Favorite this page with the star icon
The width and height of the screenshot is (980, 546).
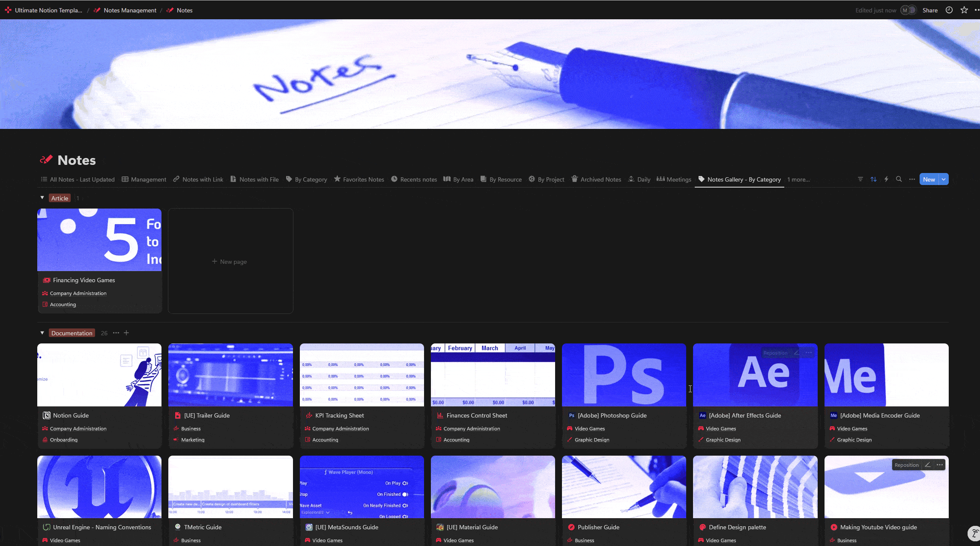pos(964,10)
